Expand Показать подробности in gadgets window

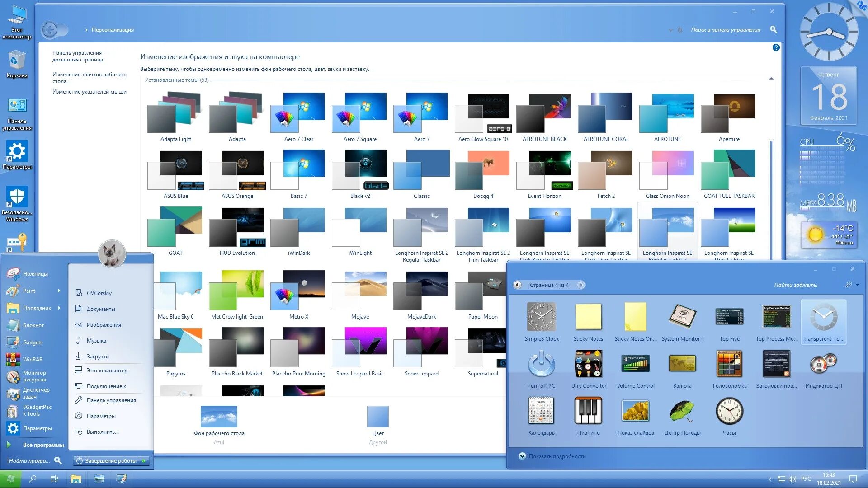(x=523, y=456)
